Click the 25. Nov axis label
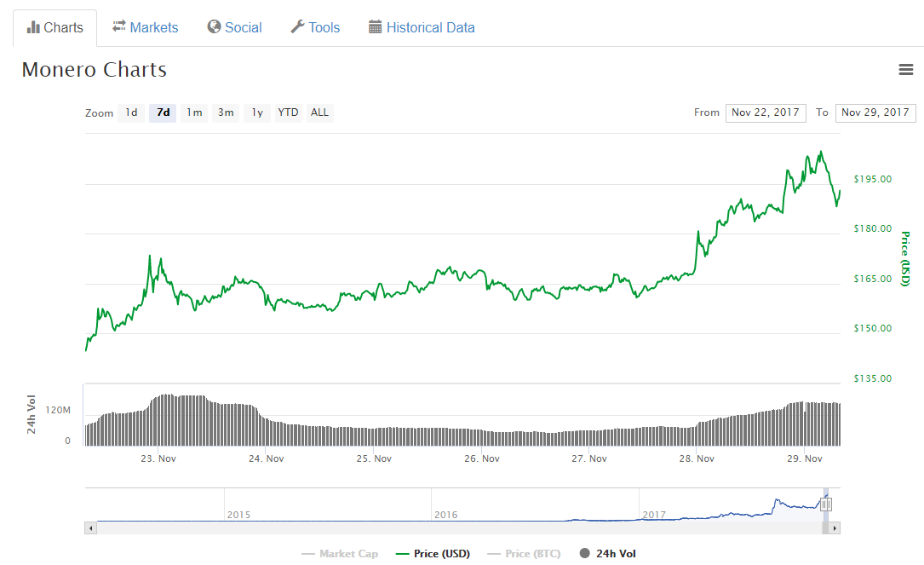This screenshot has height=565, width=924. click(374, 458)
